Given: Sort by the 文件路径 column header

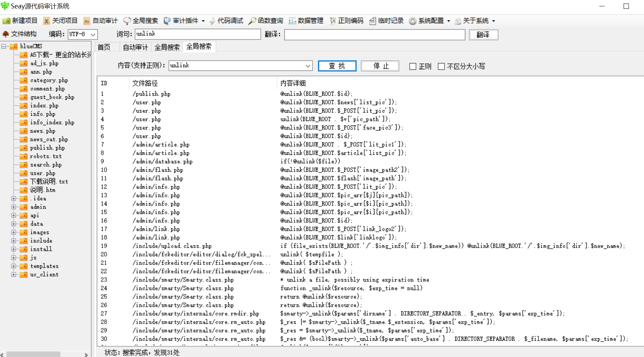Looking at the screenshot, I should click(203, 83).
